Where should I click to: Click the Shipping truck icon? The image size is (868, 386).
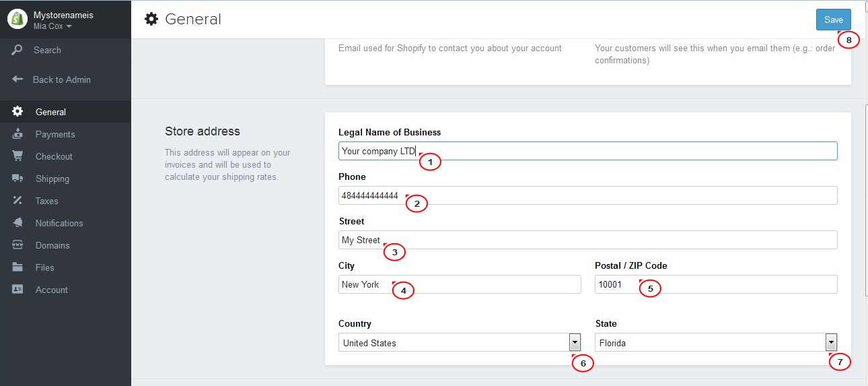(17, 179)
